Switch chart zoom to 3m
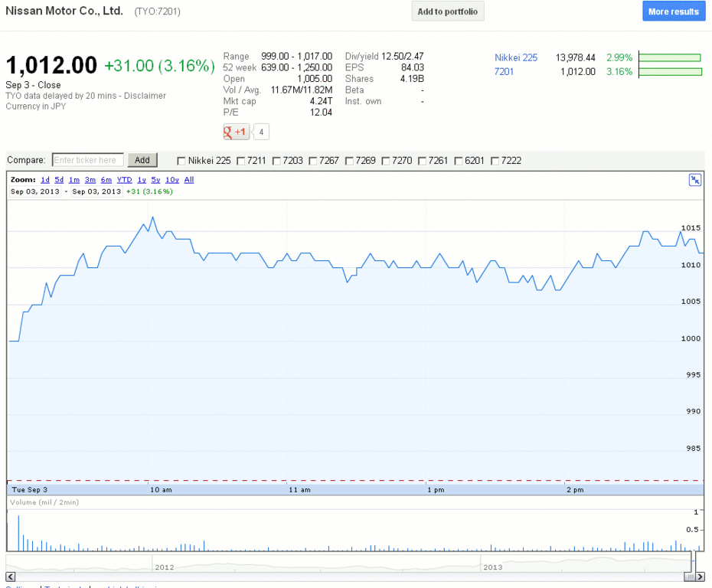 pyautogui.click(x=90, y=180)
